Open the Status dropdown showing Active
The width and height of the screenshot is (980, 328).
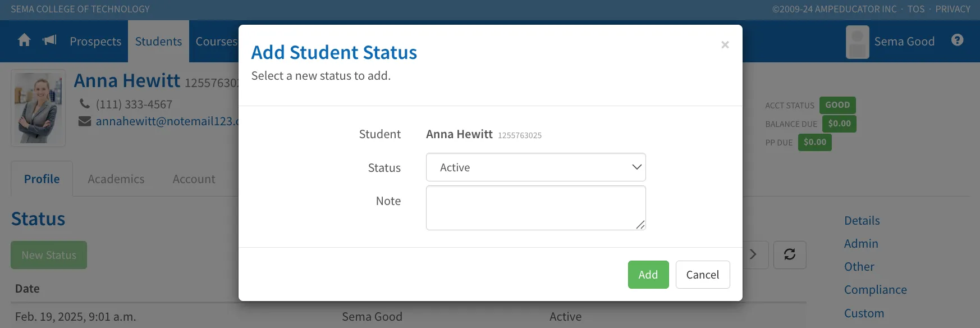click(x=536, y=167)
